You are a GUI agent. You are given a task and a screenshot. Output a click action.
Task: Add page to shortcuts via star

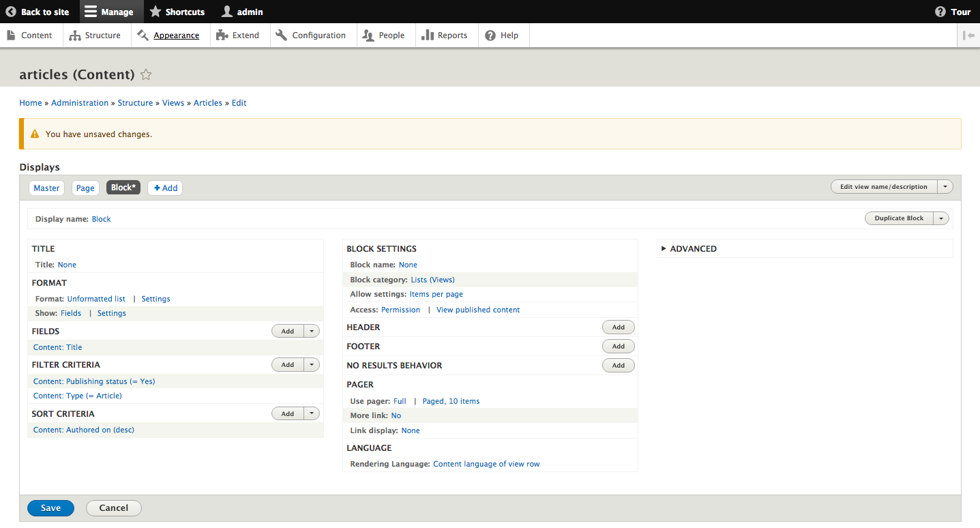pos(146,75)
